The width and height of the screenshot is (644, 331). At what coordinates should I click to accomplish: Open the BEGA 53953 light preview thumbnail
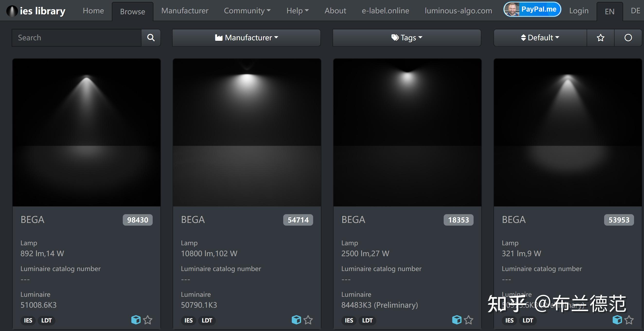(x=568, y=133)
